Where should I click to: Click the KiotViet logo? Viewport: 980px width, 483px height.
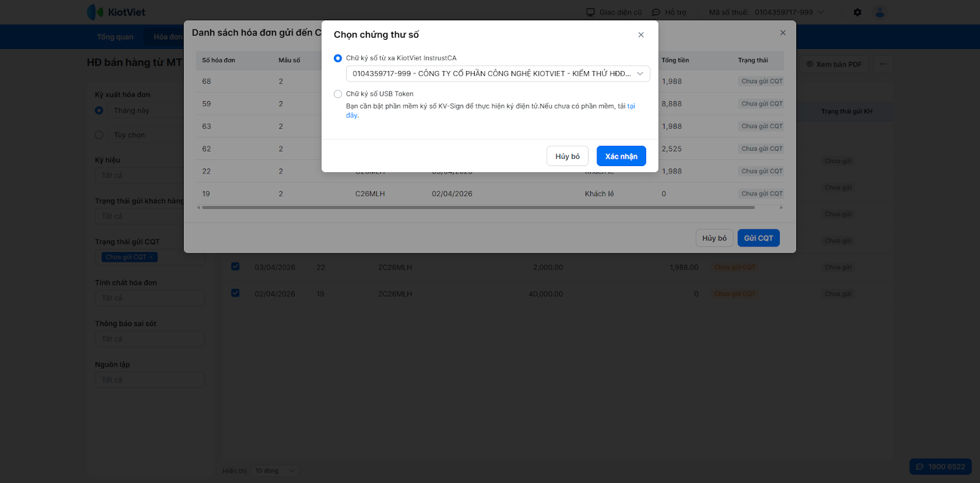116,12
